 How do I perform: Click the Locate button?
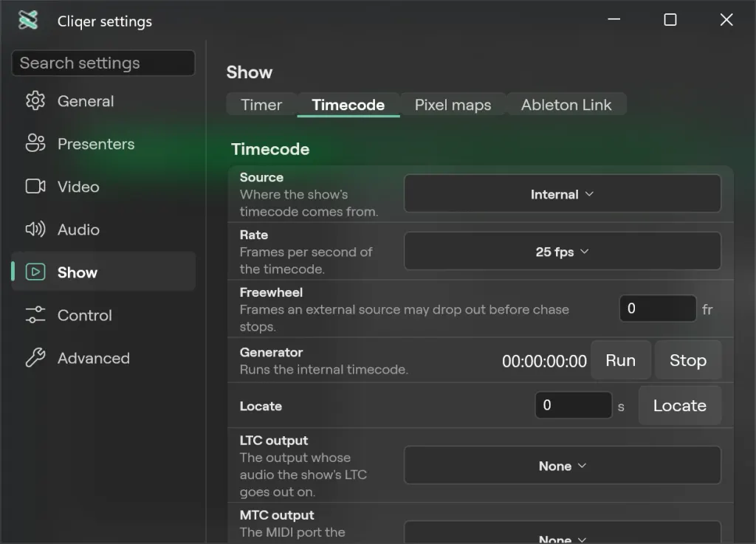tap(680, 405)
